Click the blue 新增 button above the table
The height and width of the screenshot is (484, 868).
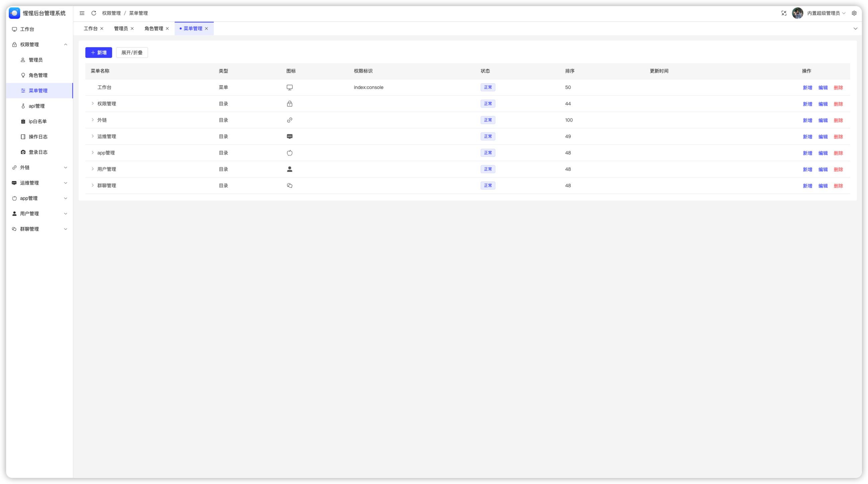point(98,52)
